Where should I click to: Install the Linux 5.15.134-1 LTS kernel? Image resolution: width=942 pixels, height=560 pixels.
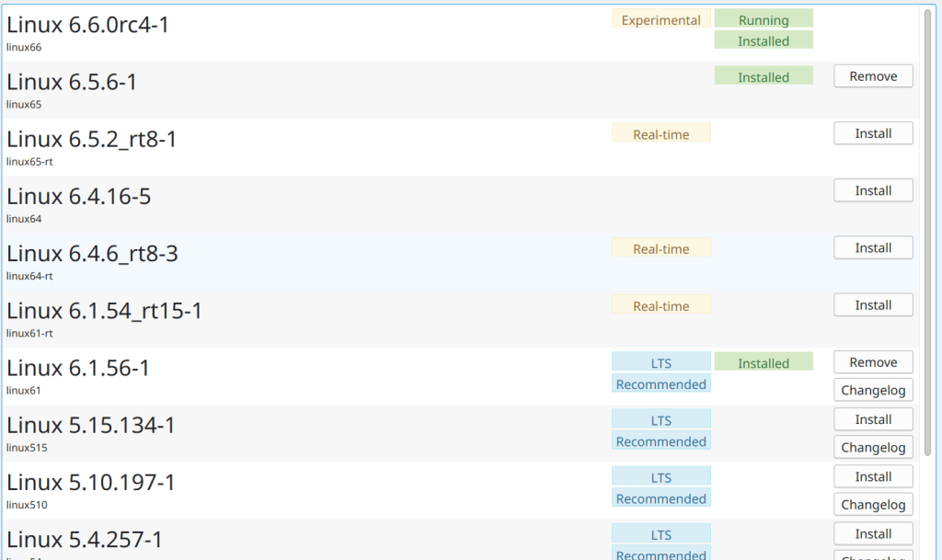(873, 419)
